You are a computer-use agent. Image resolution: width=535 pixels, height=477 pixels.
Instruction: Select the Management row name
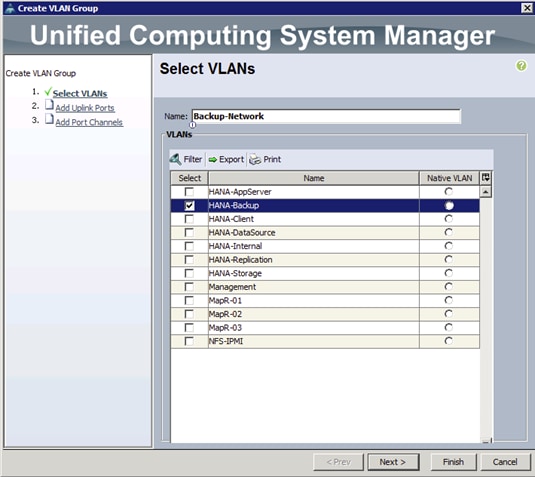pyautogui.click(x=232, y=287)
